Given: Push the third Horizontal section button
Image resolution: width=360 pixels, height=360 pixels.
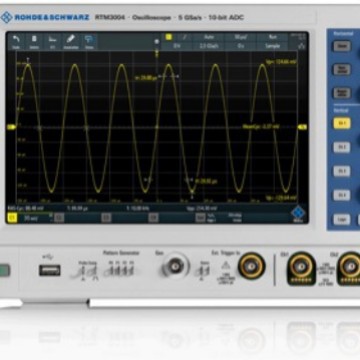Looking at the screenshot, I should coord(342,93).
